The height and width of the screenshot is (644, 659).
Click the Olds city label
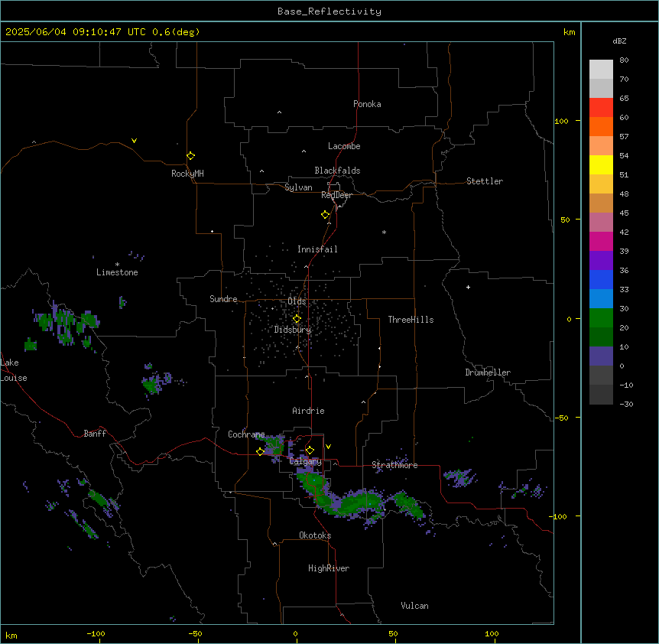297,301
